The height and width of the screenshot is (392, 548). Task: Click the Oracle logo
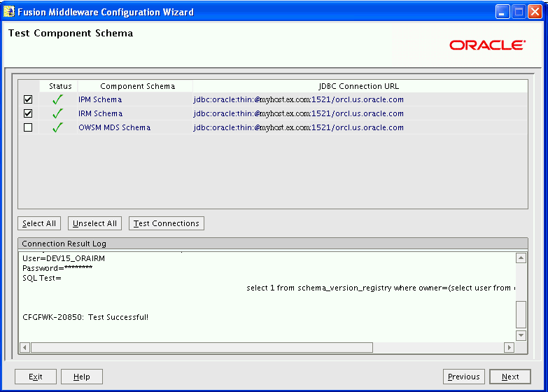coord(487,45)
